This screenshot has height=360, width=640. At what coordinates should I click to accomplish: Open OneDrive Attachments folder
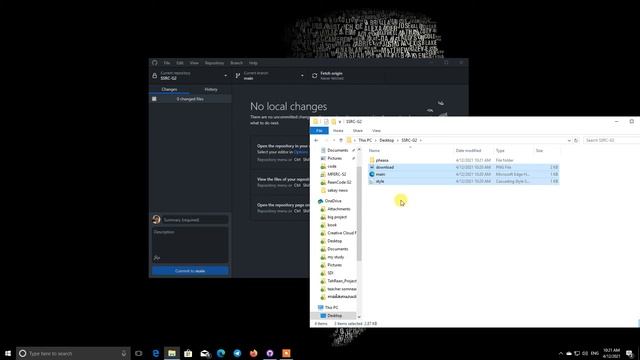tap(338, 209)
